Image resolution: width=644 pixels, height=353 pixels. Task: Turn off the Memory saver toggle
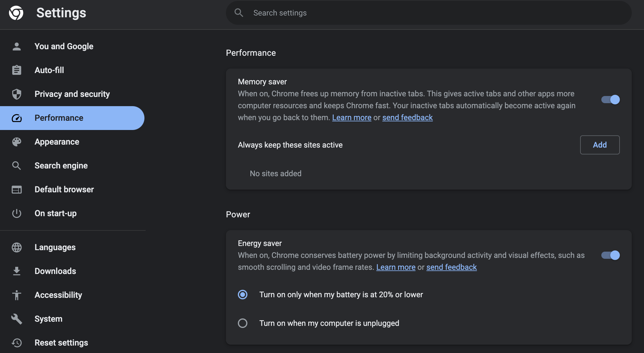point(610,100)
